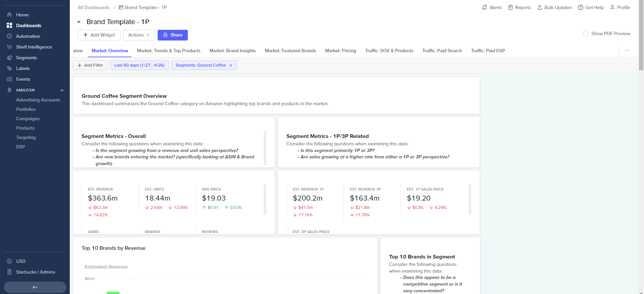The width and height of the screenshot is (644, 294).
Task: Switch to Market: Pricing tab
Action: 340,51
